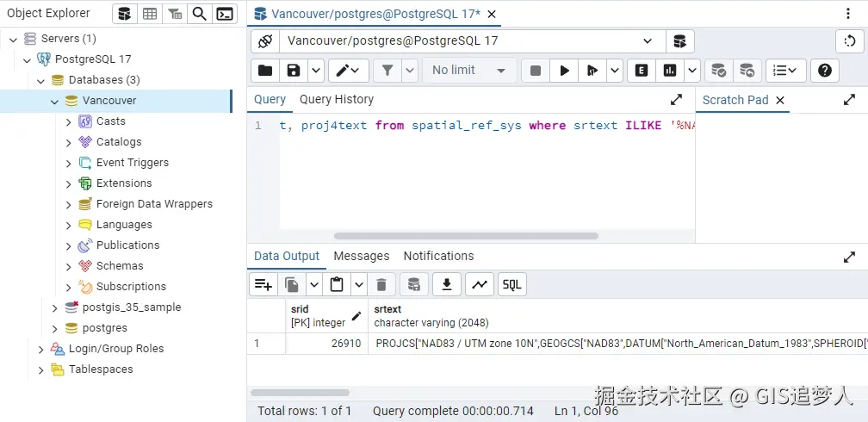Click the Paste clipboard icon in Data Output
Image resolution: width=868 pixels, height=422 pixels.
(337, 285)
